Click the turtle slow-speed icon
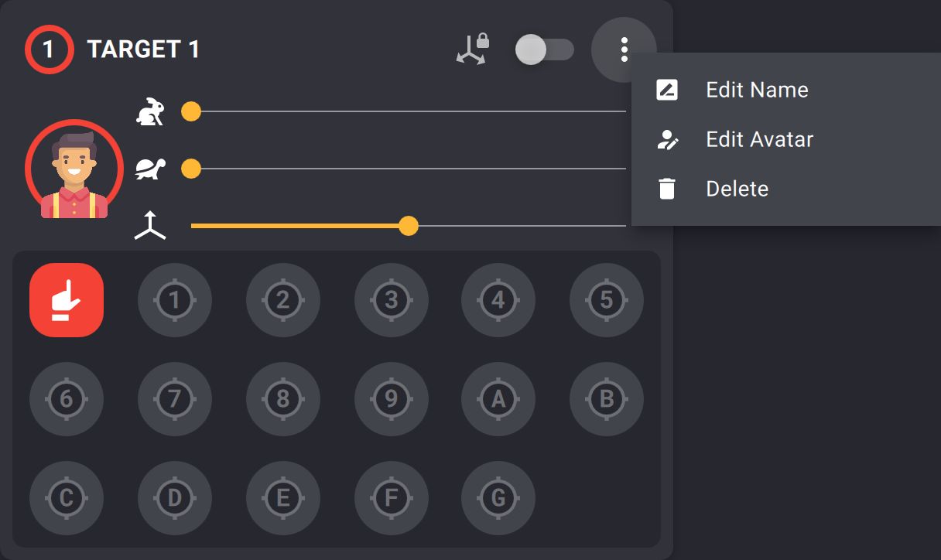The height and width of the screenshot is (560, 941). (x=150, y=169)
